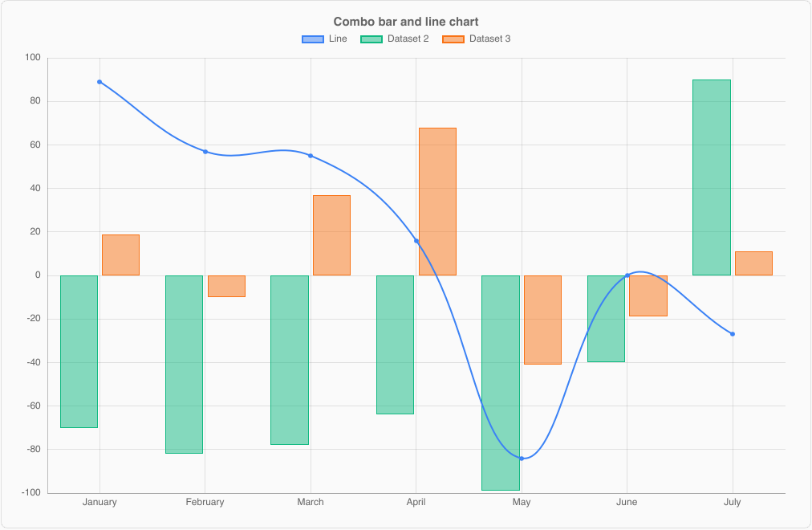The width and height of the screenshot is (812, 530).
Task: Click the January line data point
Action: click(99, 82)
